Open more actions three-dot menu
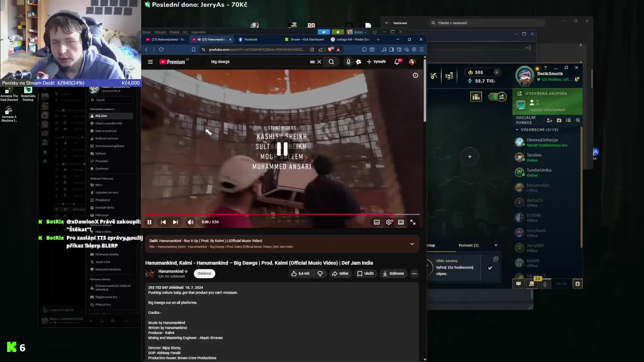Screen dimensions: 644x362 [x=414, y=274]
